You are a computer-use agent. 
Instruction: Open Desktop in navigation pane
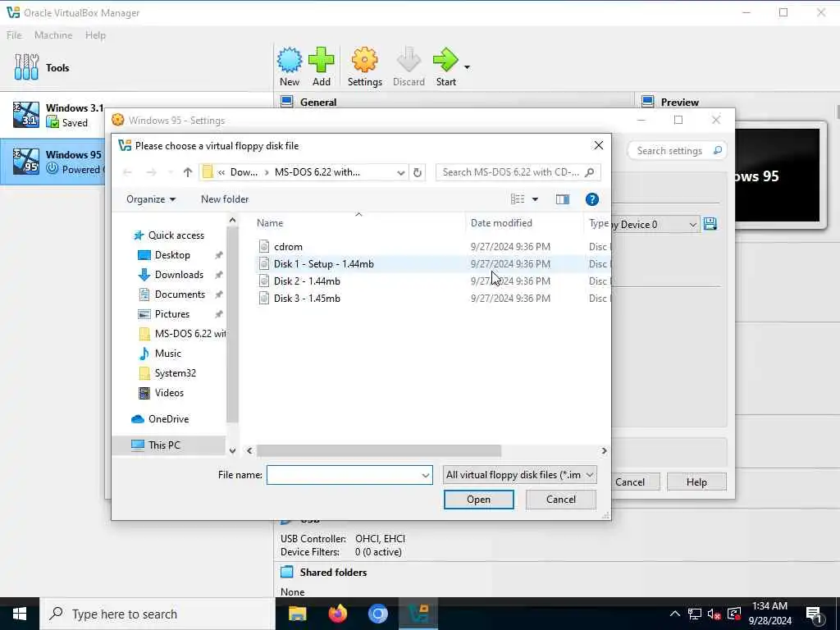[x=172, y=255]
